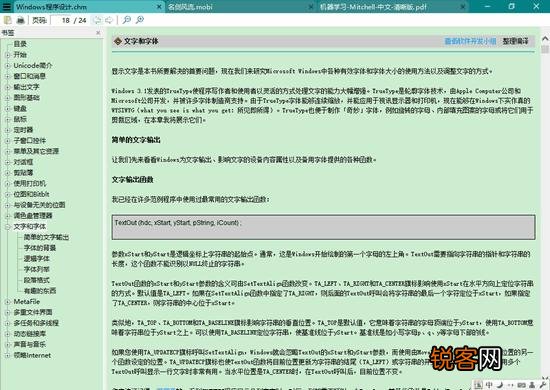This screenshot has width=550, height=390.
Task: Close the Windows程序设计.chm tab
Action: click(159, 7)
